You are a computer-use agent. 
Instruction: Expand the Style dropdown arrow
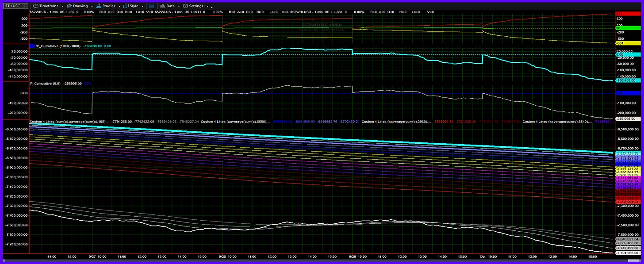coord(142,6)
